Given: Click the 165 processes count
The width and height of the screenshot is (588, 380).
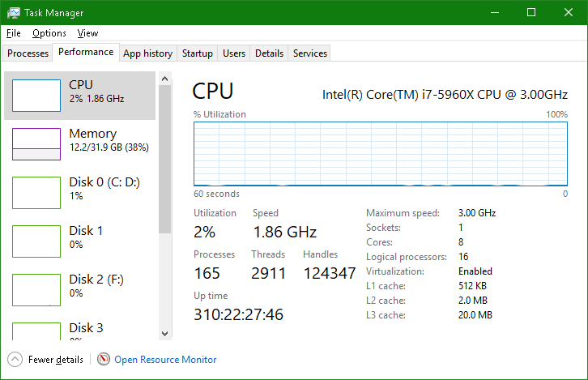Looking at the screenshot, I should (x=207, y=273).
